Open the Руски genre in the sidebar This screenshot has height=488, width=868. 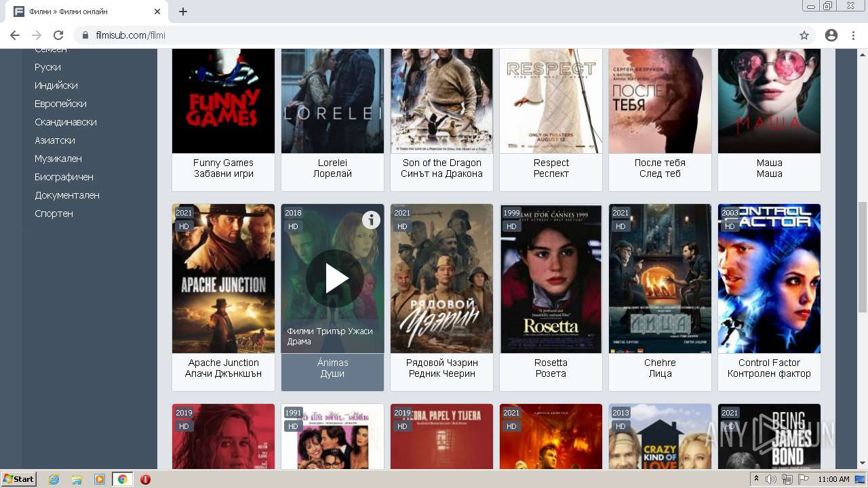(x=47, y=67)
